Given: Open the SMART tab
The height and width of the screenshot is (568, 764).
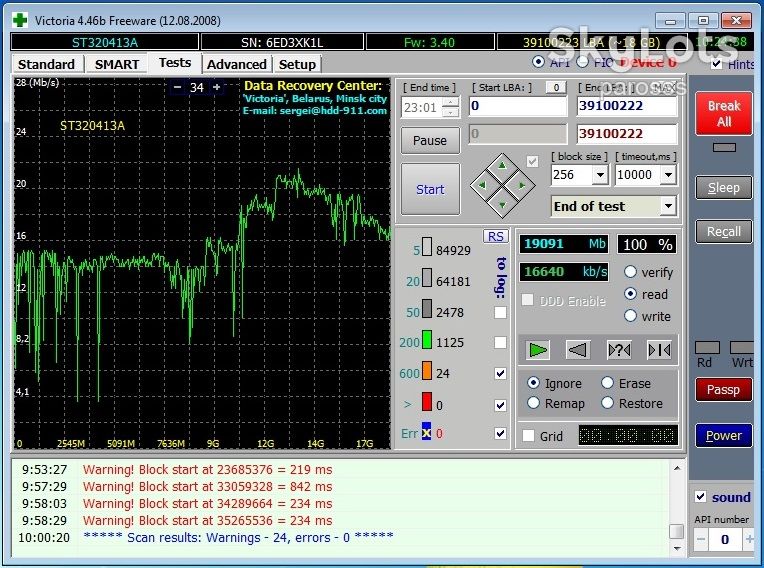Looking at the screenshot, I should tap(117, 64).
